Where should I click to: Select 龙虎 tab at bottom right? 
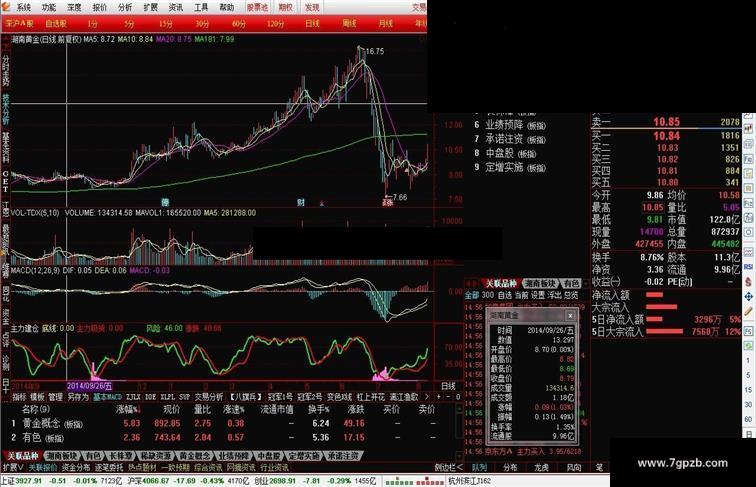(541, 467)
